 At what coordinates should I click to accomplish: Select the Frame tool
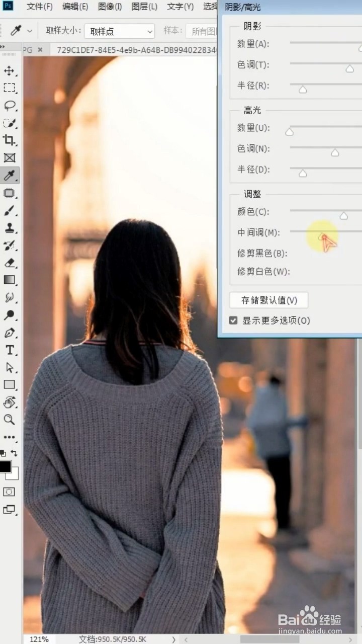[9, 158]
